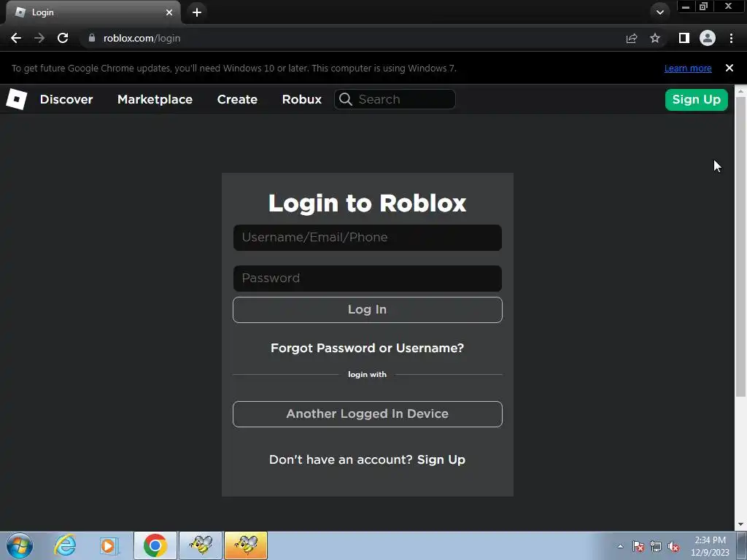Click the highlighted bee icon in the taskbar
The height and width of the screenshot is (560, 747).
pos(246,545)
